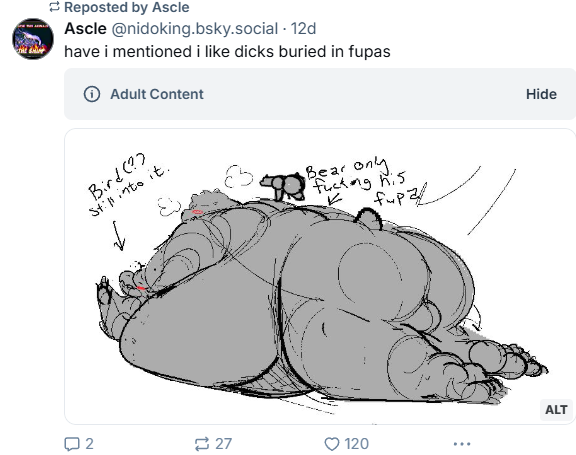This screenshot has height=455, width=576.
Task: Like the post with the heart icon
Action: pyautogui.click(x=332, y=444)
